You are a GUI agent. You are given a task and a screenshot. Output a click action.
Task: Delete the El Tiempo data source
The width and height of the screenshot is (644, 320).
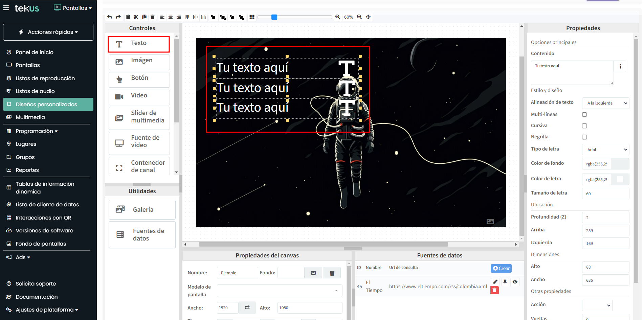click(494, 290)
